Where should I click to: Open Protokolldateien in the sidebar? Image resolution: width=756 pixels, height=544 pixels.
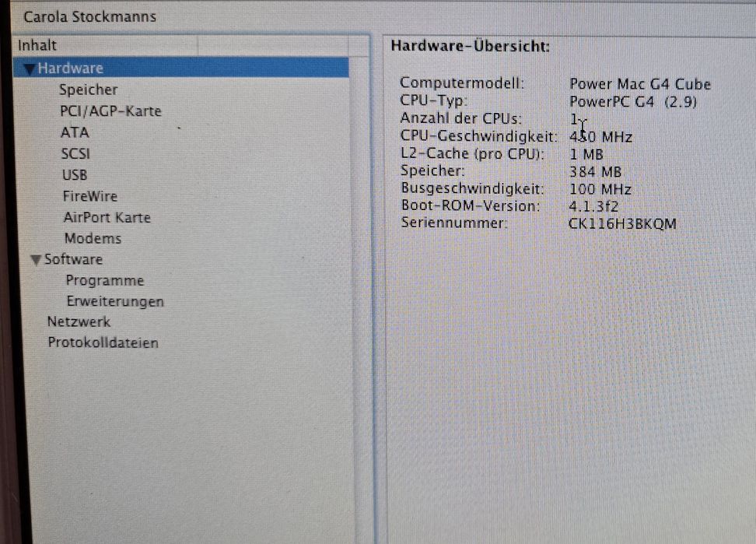click(103, 342)
